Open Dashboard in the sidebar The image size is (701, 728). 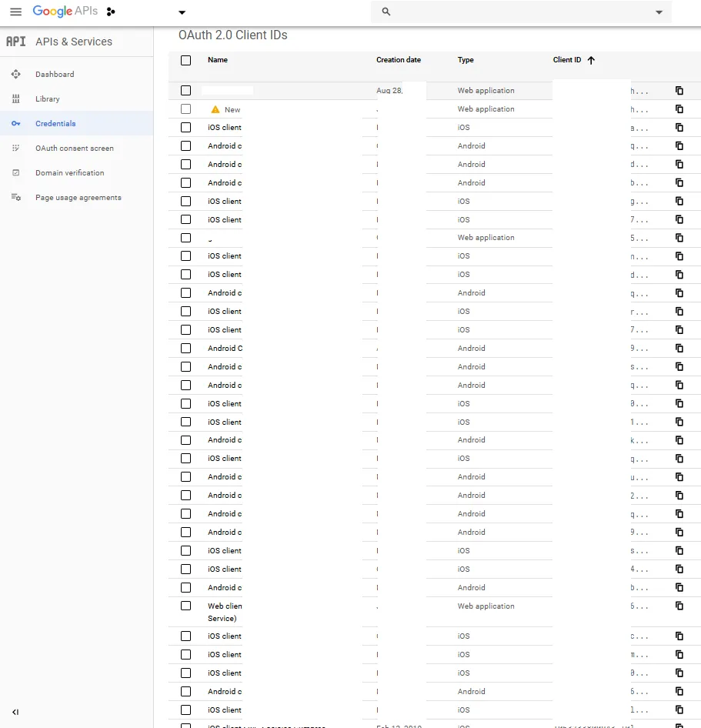point(77,75)
